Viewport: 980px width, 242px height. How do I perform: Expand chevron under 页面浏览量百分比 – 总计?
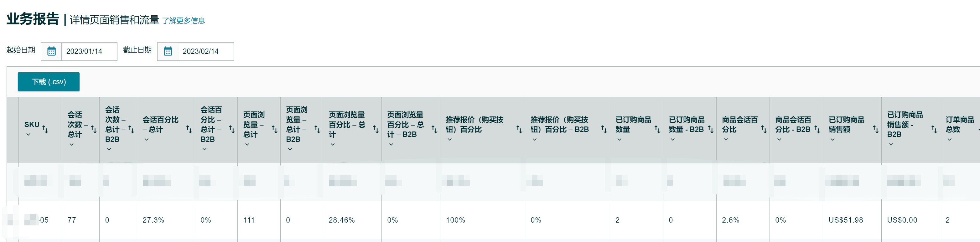333,145
